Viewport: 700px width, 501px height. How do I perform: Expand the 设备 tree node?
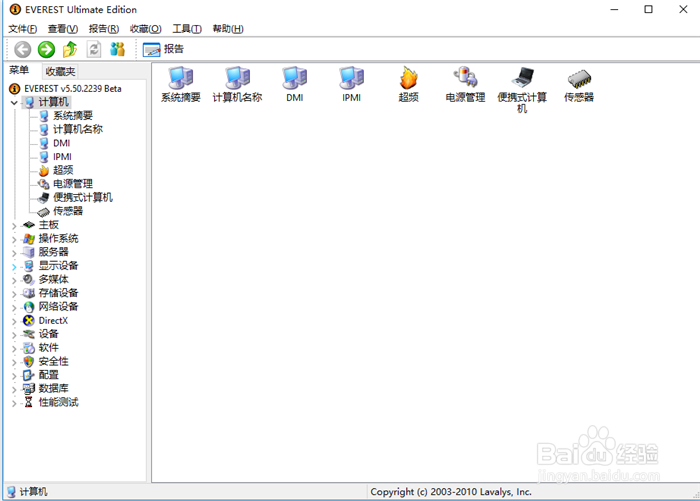pos(14,334)
